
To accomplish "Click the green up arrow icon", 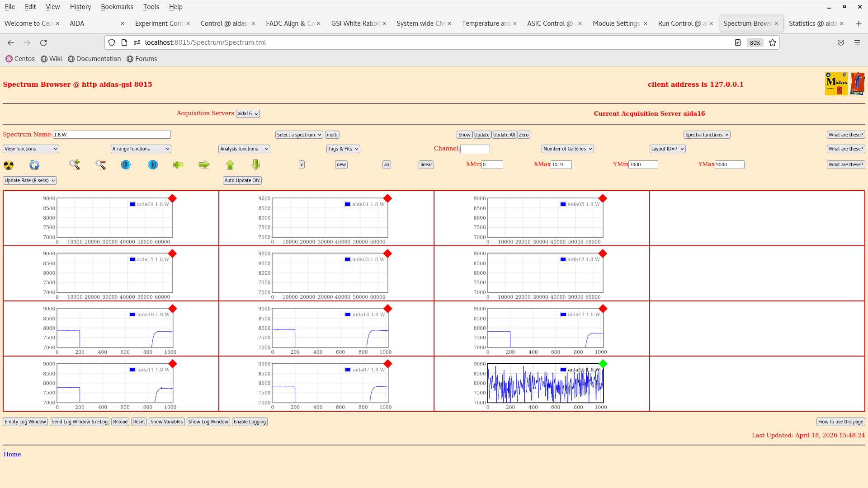I will [x=230, y=165].
